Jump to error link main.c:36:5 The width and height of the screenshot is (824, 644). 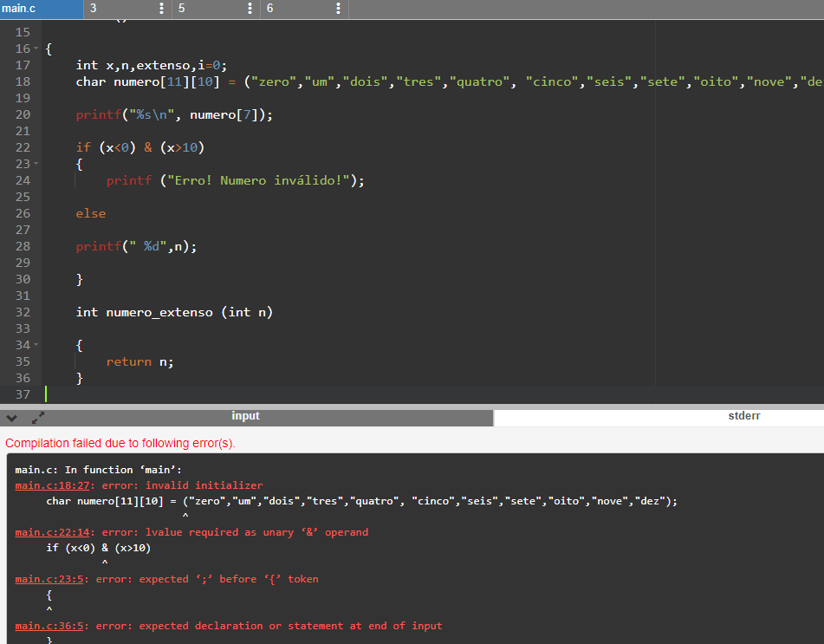(49, 626)
